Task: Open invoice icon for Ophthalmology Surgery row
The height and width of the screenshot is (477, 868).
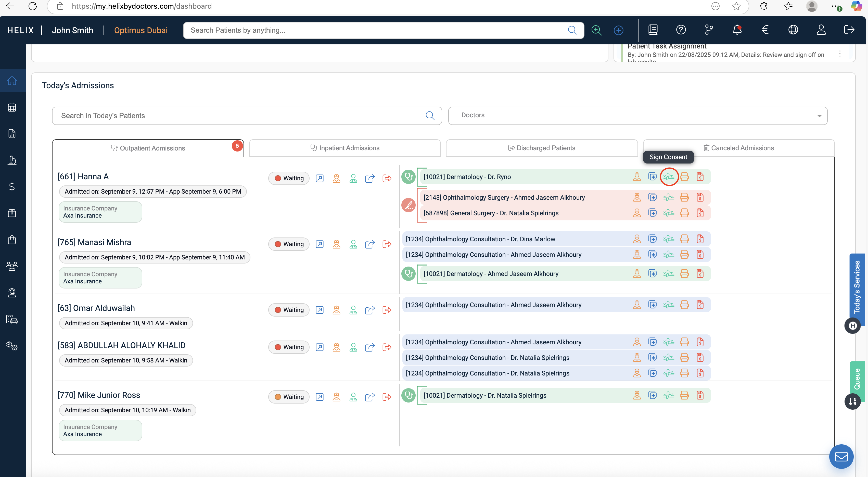Action: [x=700, y=197]
